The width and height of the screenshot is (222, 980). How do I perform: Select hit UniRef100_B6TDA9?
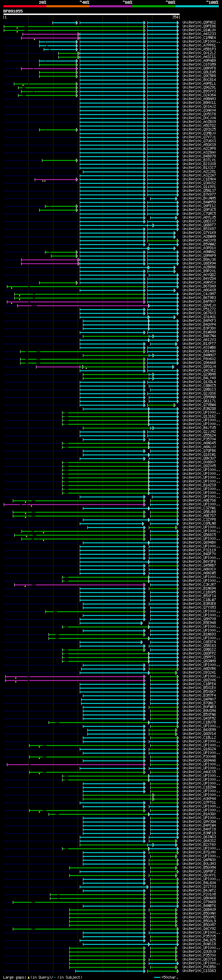[x=199, y=286]
